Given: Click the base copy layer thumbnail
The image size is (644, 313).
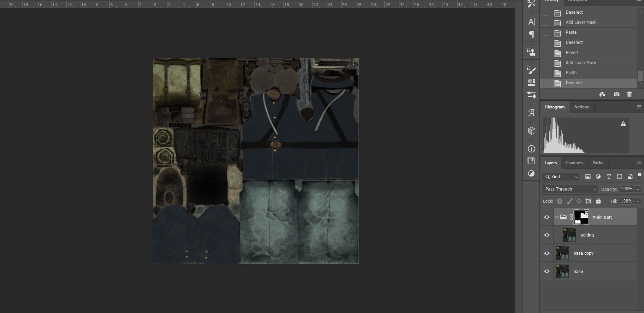Looking at the screenshot, I should pos(562,253).
